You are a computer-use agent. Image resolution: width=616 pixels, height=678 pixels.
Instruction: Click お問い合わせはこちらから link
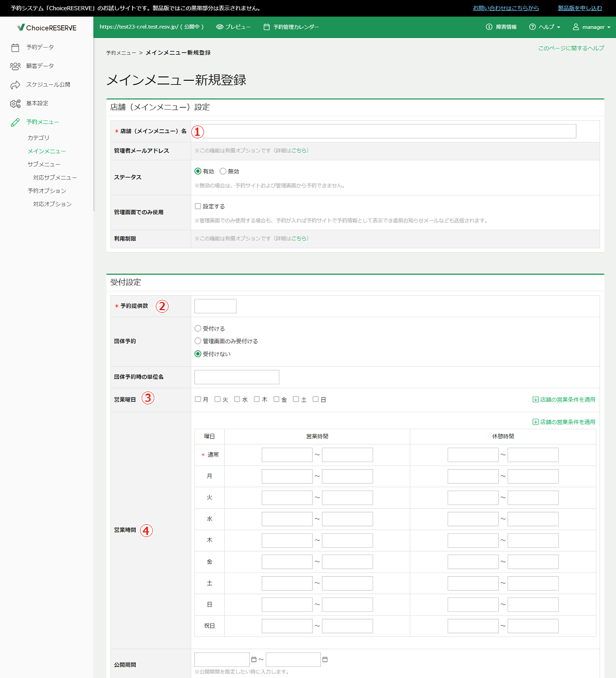(506, 8)
